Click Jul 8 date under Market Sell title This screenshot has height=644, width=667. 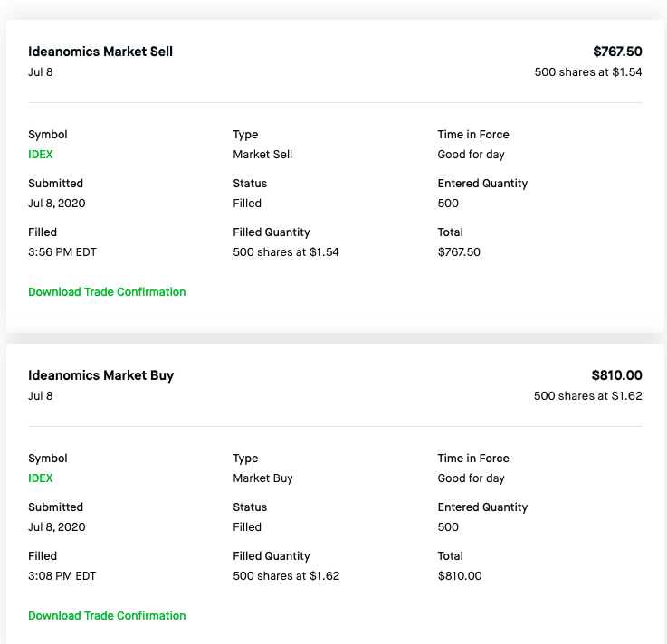(x=41, y=72)
